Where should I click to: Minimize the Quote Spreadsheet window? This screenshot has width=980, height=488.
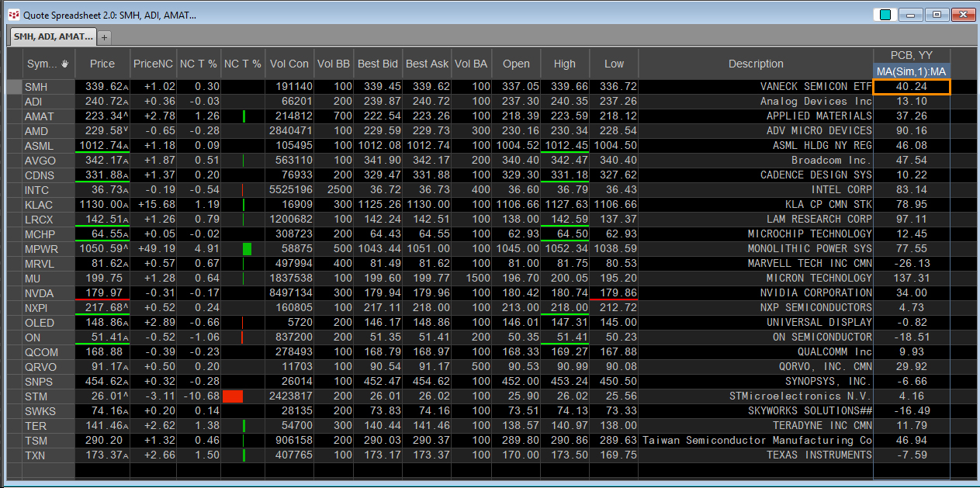[911, 15]
